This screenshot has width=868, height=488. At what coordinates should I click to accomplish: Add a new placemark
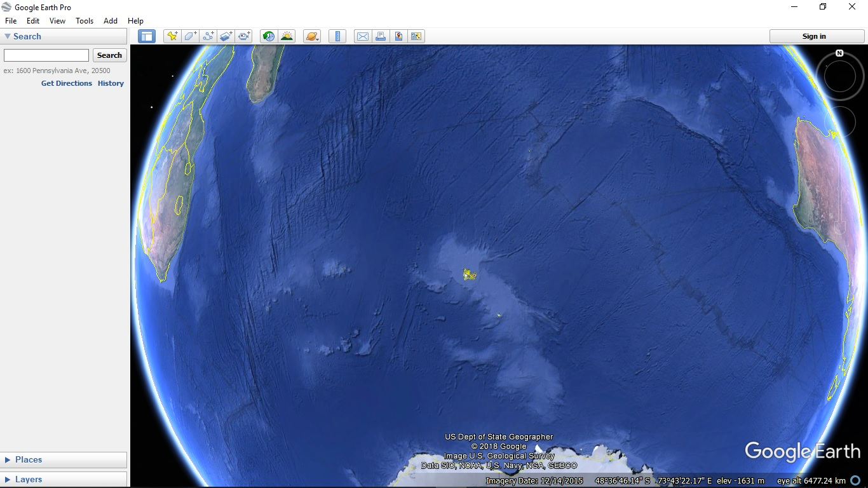[172, 36]
